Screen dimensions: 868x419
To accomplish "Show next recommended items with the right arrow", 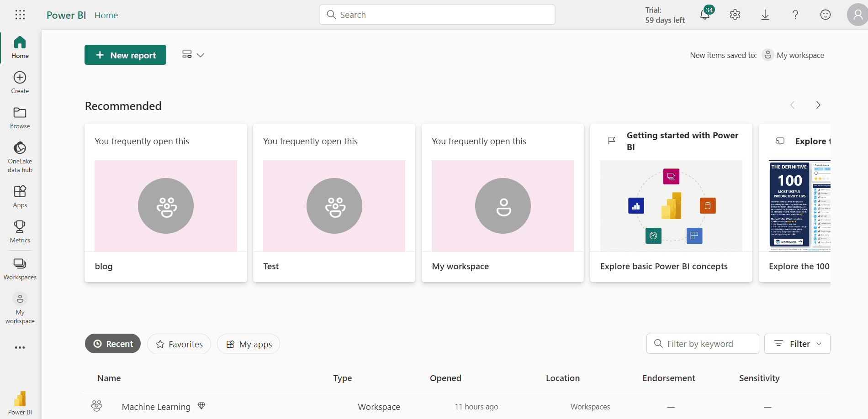I will 818,105.
